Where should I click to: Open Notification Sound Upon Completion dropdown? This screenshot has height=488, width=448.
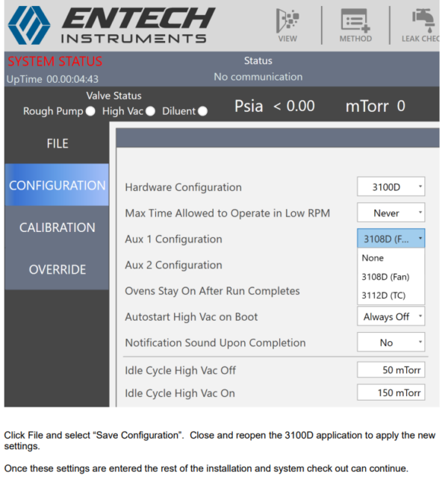(391, 343)
